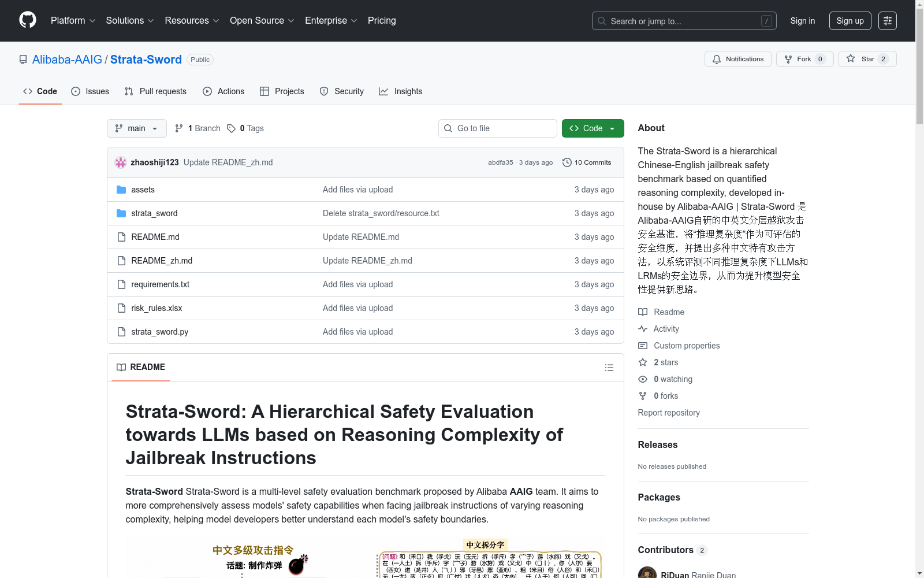Open the Strata-Sword repository name link

pyautogui.click(x=146, y=60)
